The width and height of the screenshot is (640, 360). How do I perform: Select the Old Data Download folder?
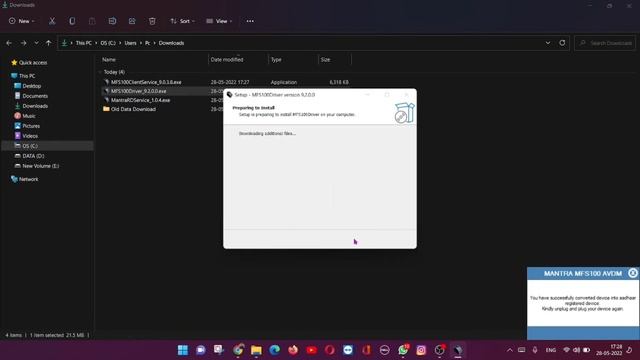[133, 109]
